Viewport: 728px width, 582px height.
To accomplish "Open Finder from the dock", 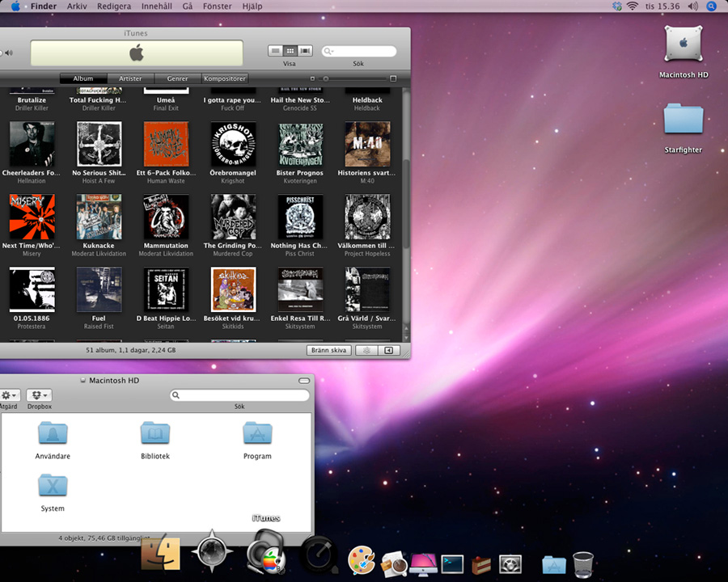I will click(159, 555).
